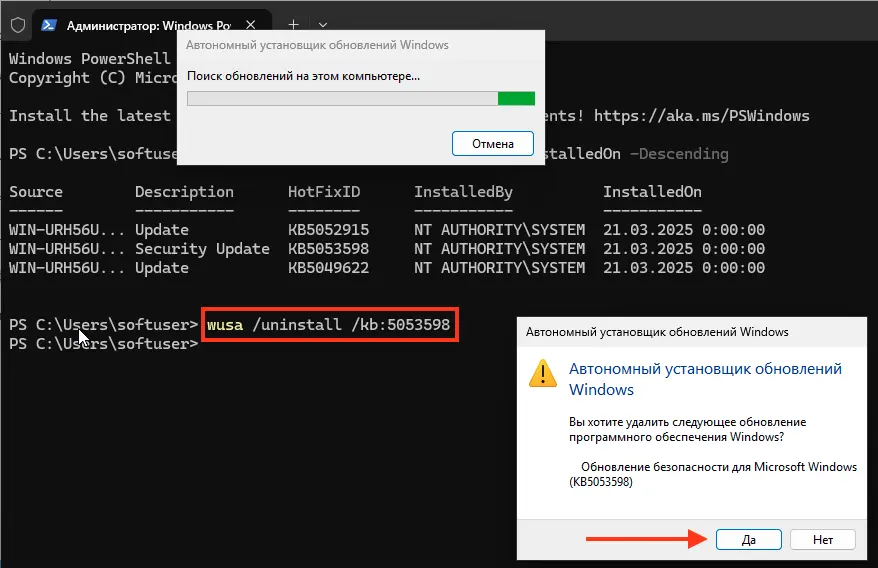Click the PowerShell icon in the tab
Viewport: 878px width, 568px height.
pyautogui.click(x=48, y=25)
